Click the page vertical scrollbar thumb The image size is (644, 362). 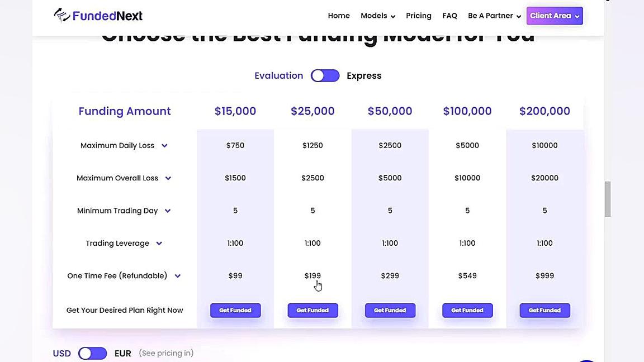coord(607,198)
